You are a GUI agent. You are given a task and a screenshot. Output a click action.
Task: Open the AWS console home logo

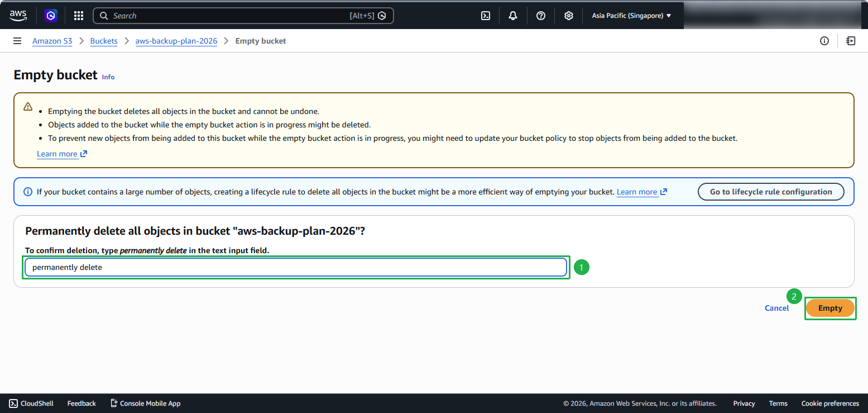click(x=18, y=16)
